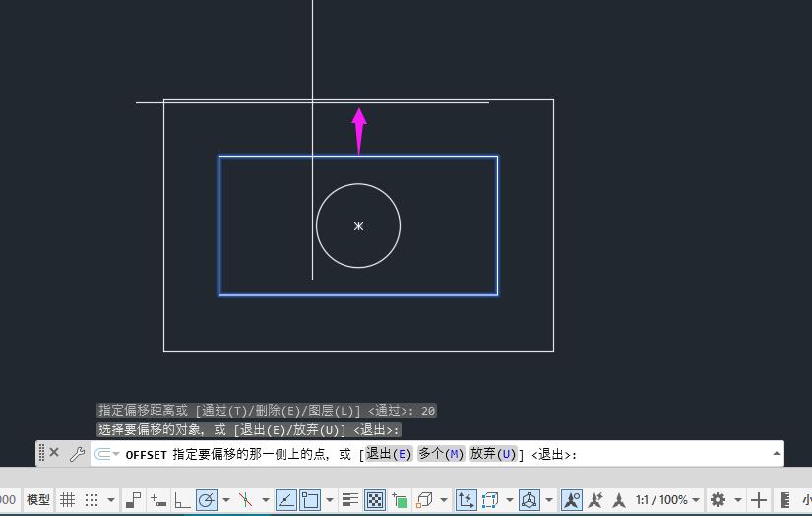
Task: Toggle ortho mode right-angle icon
Action: click(x=182, y=500)
